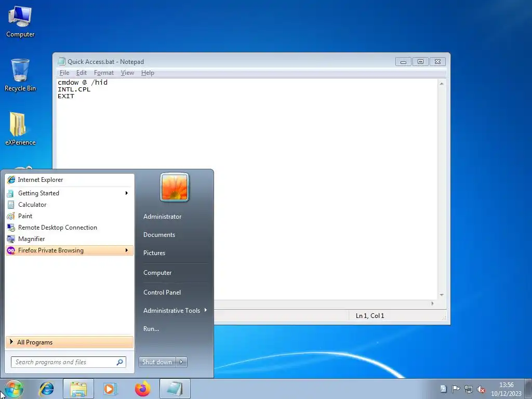Click Notepad vertical scrollbar up arrow
The width and height of the screenshot is (532, 399).
pyautogui.click(x=442, y=83)
